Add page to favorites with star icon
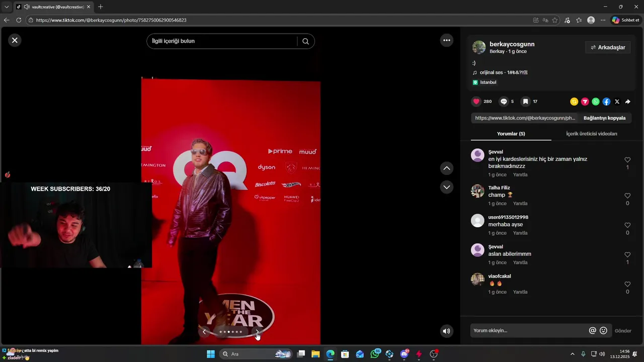Image resolution: width=644 pixels, height=362 pixels. (555, 20)
